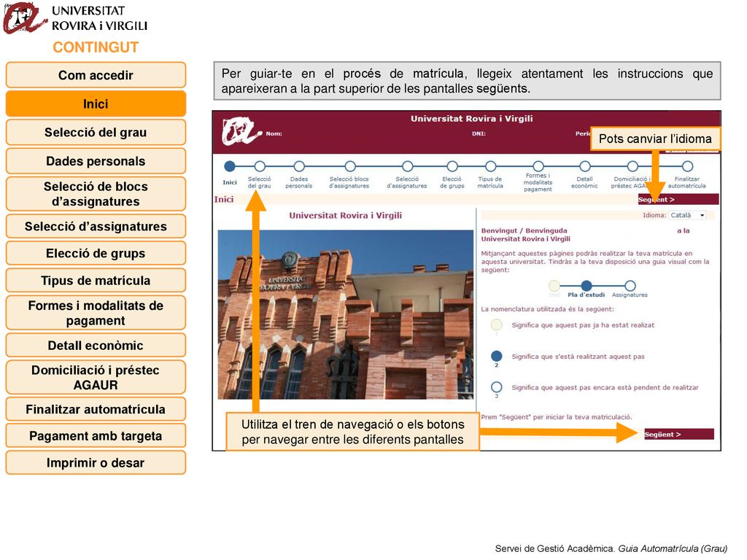The height and width of the screenshot is (560, 747).
Task: Open Selecció de blocs d'assignatures sidebar item
Action: [x=96, y=194]
